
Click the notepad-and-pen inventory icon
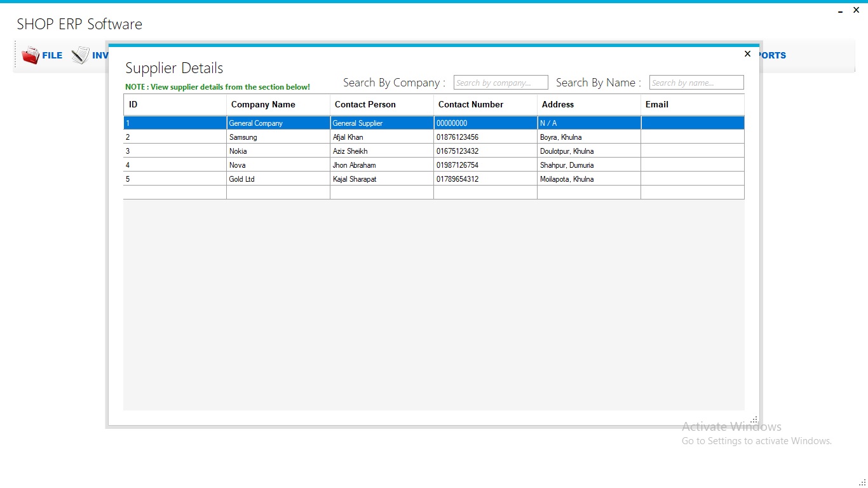coord(80,55)
